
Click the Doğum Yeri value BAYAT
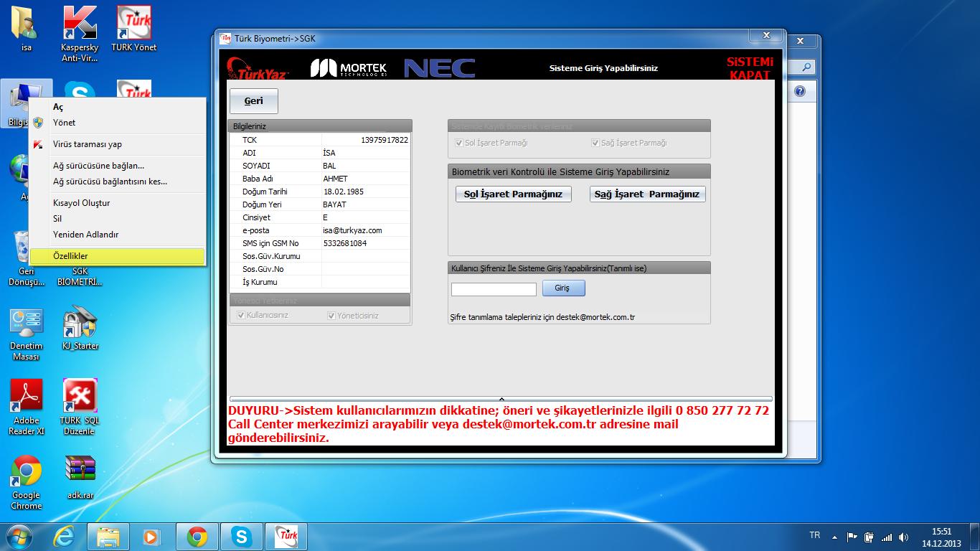coord(334,204)
